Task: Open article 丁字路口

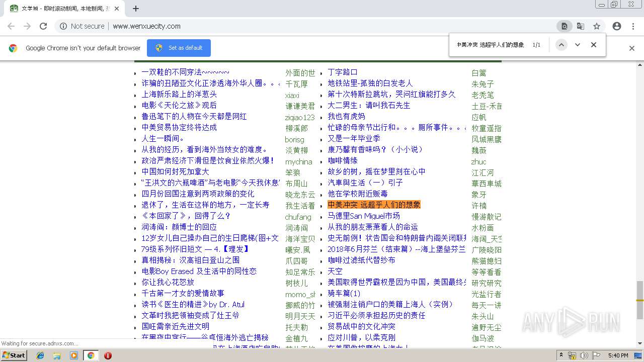Action: [x=343, y=72]
